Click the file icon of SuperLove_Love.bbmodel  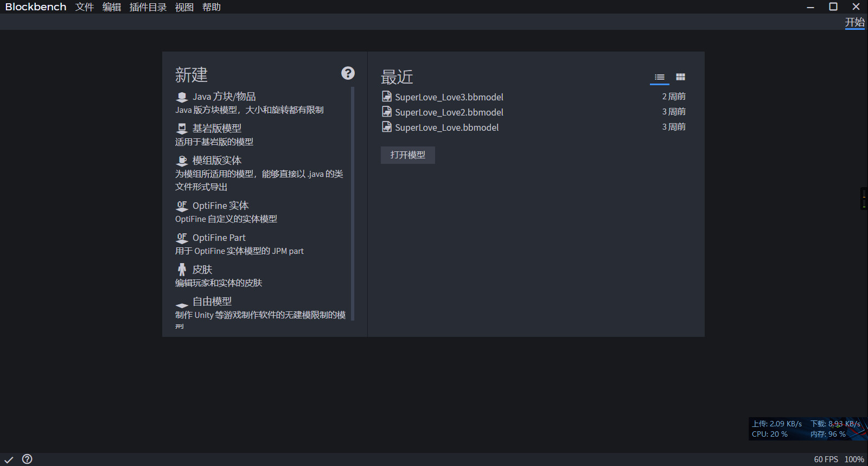(387, 127)
